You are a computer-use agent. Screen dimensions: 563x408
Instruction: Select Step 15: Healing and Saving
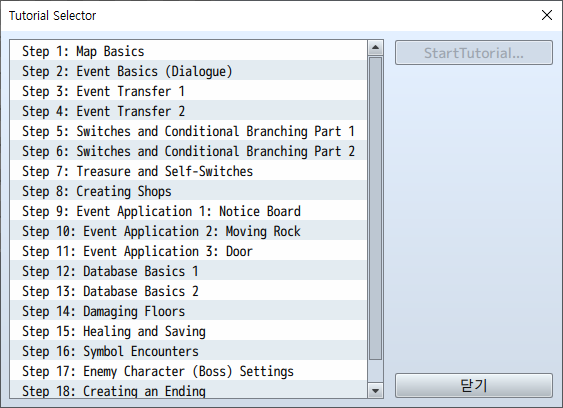point(189,330)
